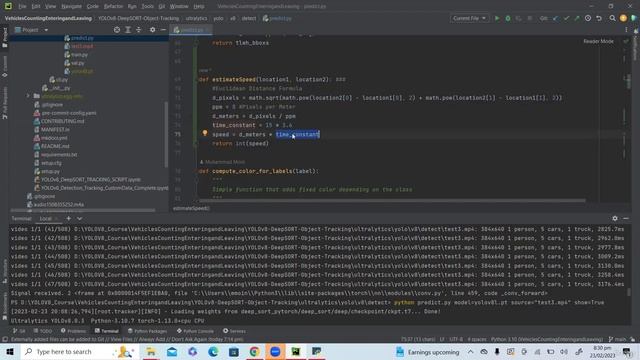
Task: Open Notifications tool window on right sidebar
Action: [x=636, y=45]
